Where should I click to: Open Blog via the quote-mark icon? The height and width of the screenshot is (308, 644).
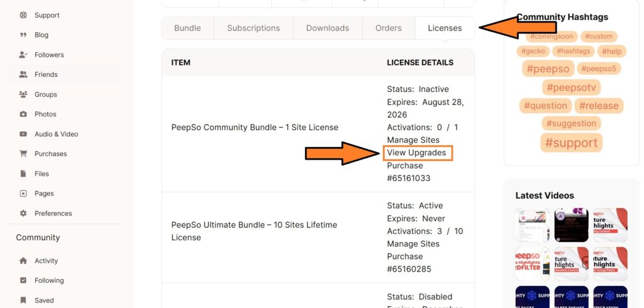click(23, 35)
